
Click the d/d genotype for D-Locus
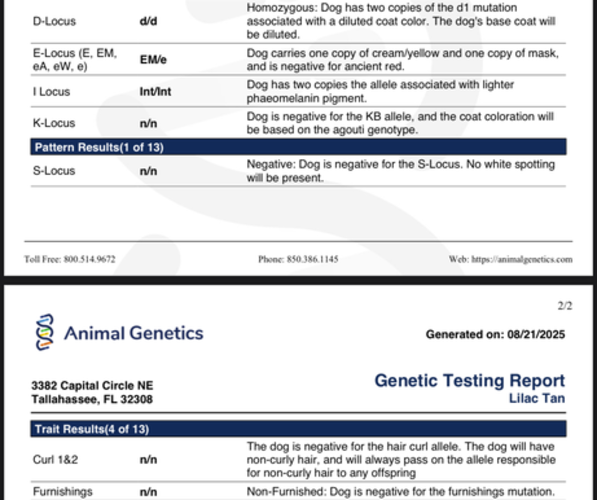tap(148, 21)
